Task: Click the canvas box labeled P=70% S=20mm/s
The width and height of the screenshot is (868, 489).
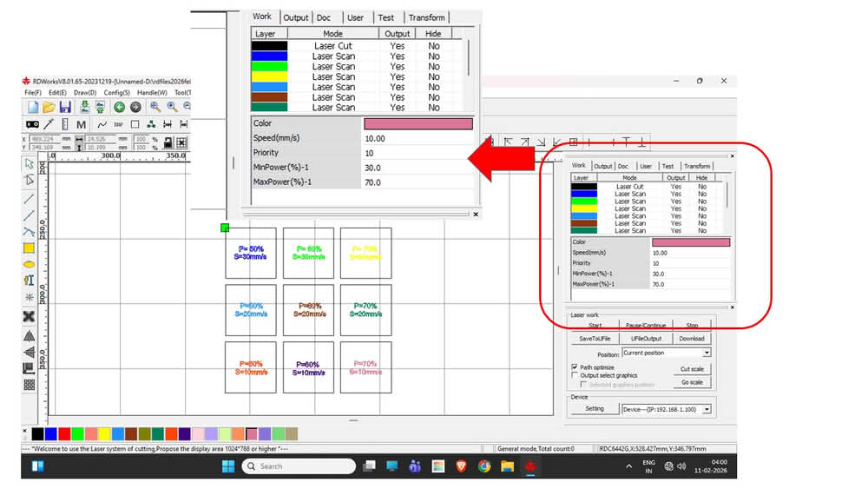Action: [x=366, y=310]
